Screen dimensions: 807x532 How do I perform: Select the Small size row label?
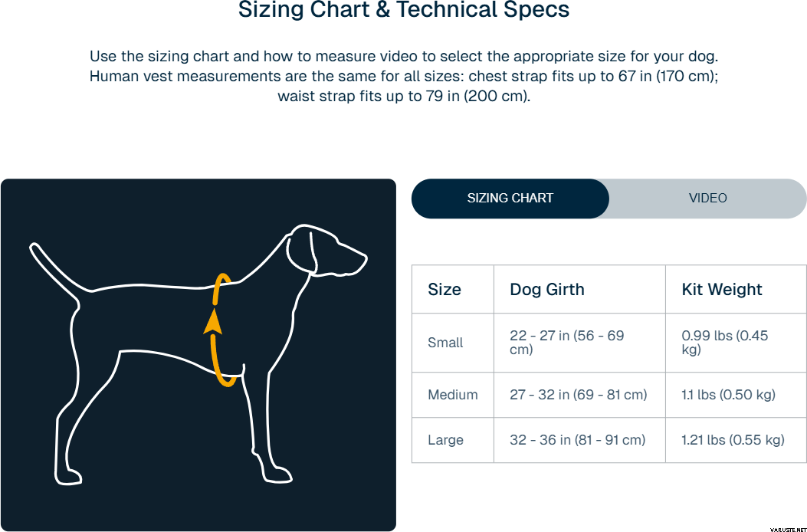pos(445,343)
